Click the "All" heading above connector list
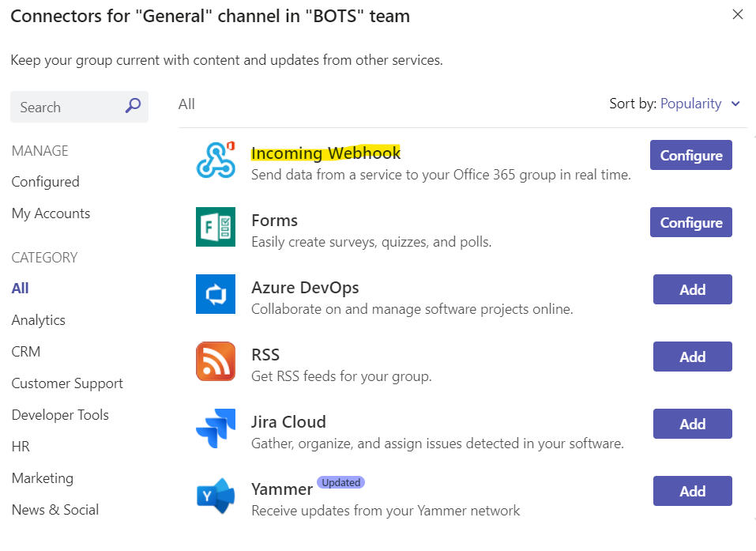Image resolution: width=756 pixels, height=551 pixels. point(186,104)
